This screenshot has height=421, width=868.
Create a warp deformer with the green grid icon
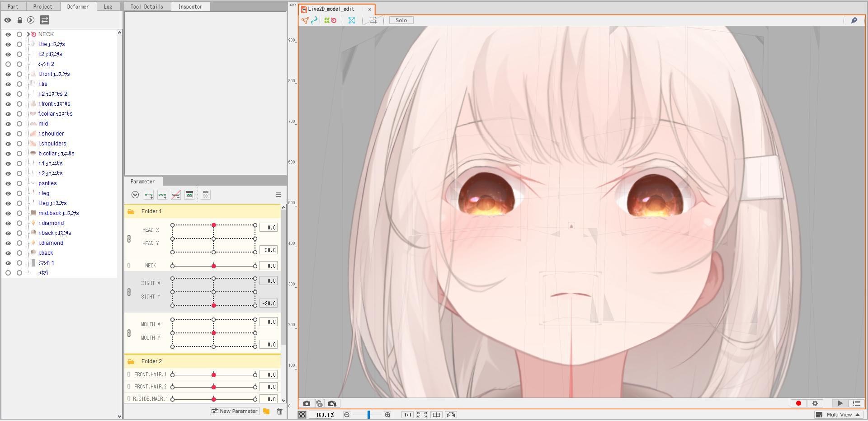(326, 20)
